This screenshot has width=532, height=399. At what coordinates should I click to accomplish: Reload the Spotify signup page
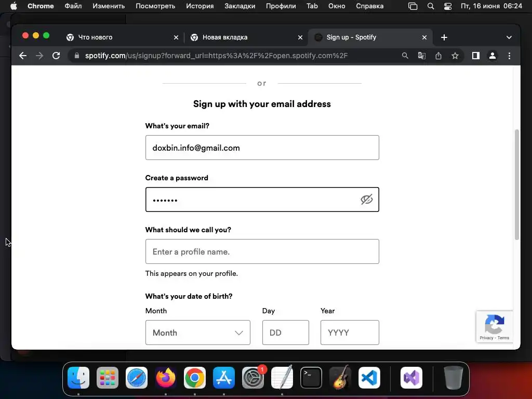pos(56,56)
